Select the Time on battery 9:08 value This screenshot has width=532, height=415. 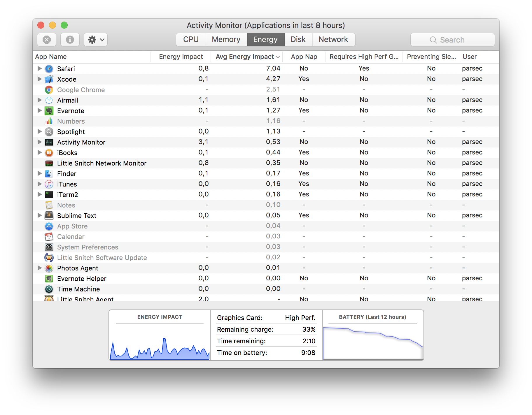(308, 353)
